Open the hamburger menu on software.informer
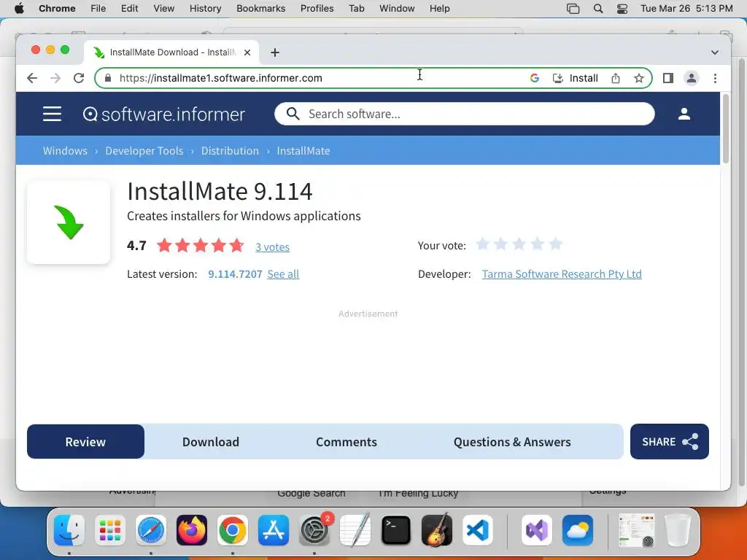This screenshot has width=747, height=560. pos(52,114)
